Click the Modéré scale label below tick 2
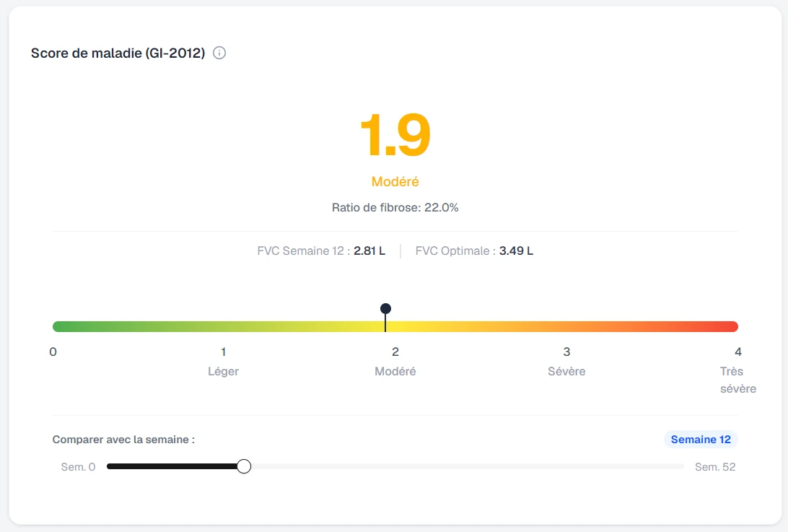 point(395,371)
